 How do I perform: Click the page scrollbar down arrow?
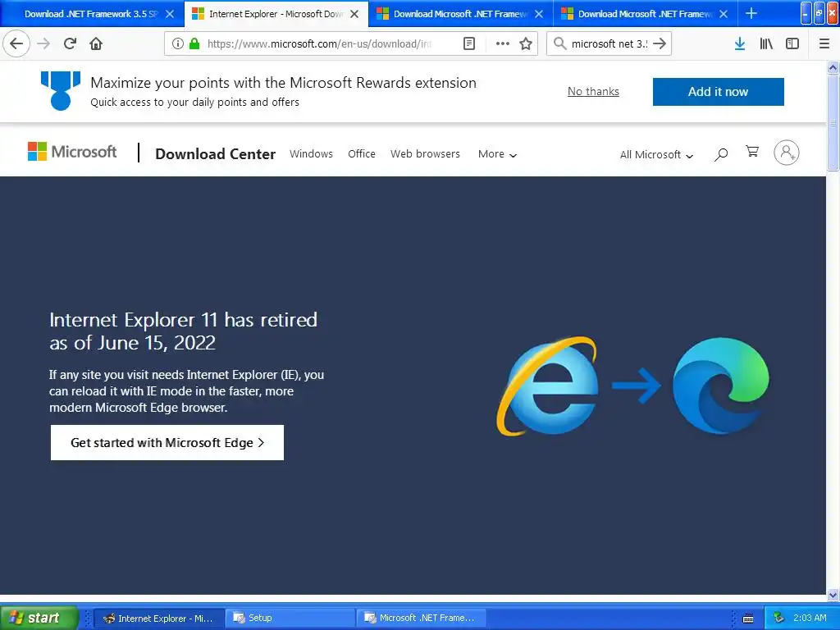click(x=833, y=595)
